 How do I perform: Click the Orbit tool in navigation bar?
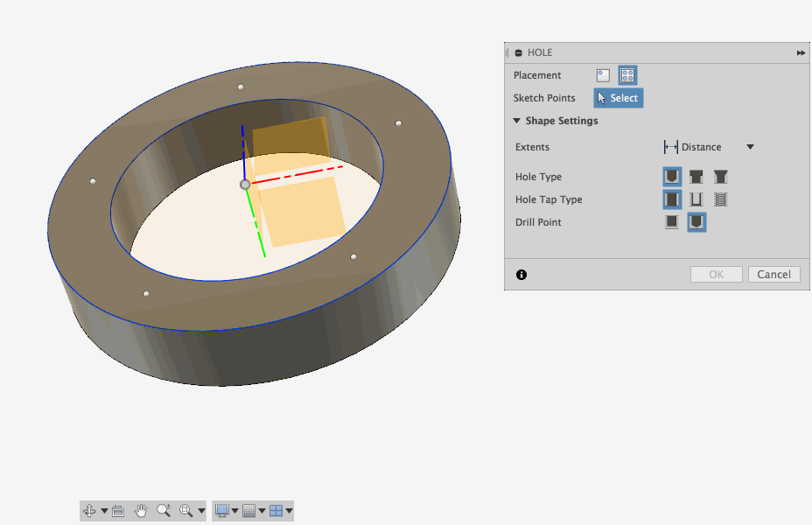[x=89, y=511]
